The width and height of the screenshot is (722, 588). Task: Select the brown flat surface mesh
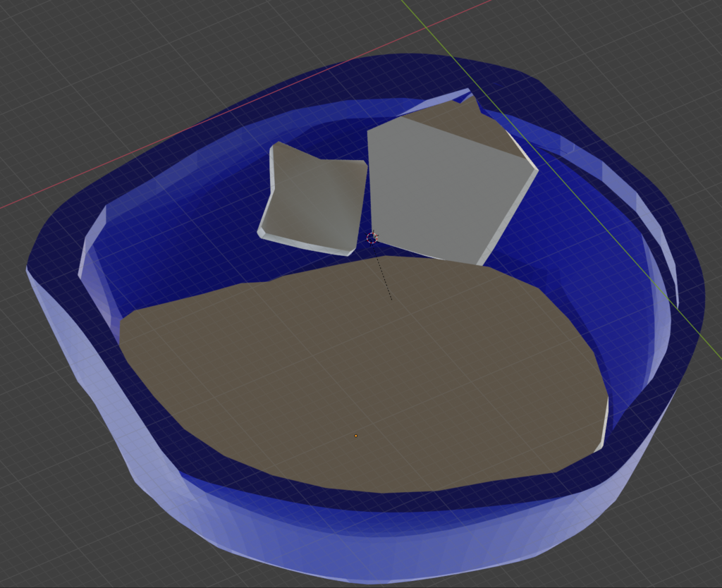(x=364, y=373)
